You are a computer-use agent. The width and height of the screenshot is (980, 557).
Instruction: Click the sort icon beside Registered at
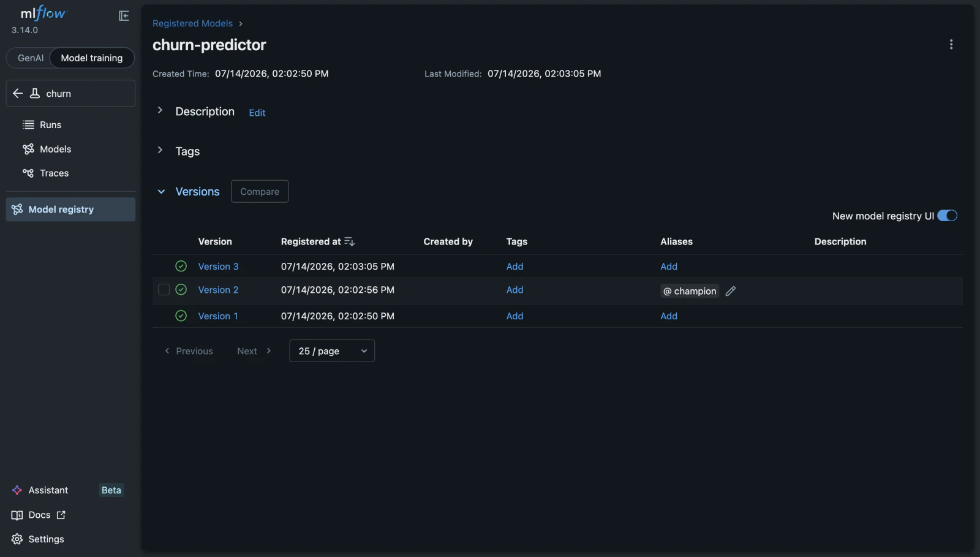350,241
